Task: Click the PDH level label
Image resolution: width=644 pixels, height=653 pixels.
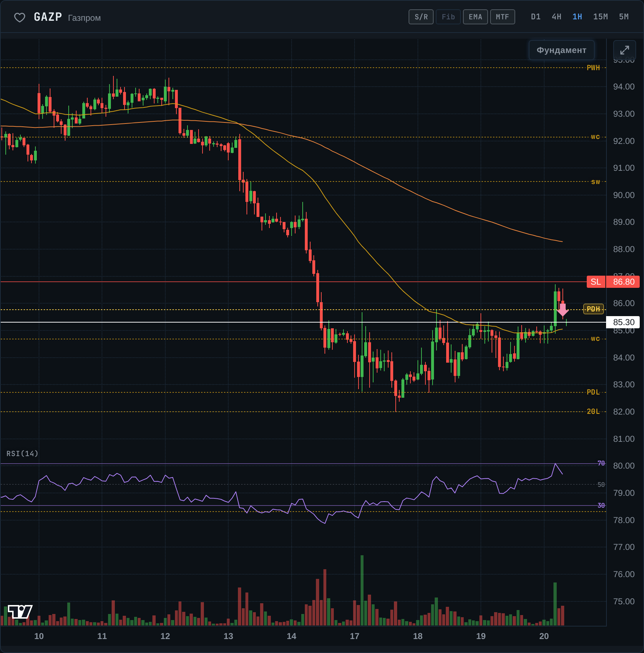Action: pyautogui.click(x=593, y=309)
